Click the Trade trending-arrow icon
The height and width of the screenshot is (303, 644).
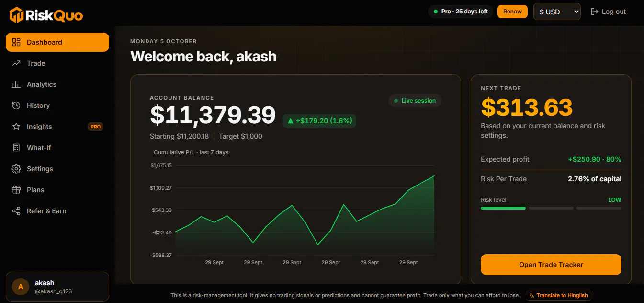pyautogui.click(x=16, y=63)
